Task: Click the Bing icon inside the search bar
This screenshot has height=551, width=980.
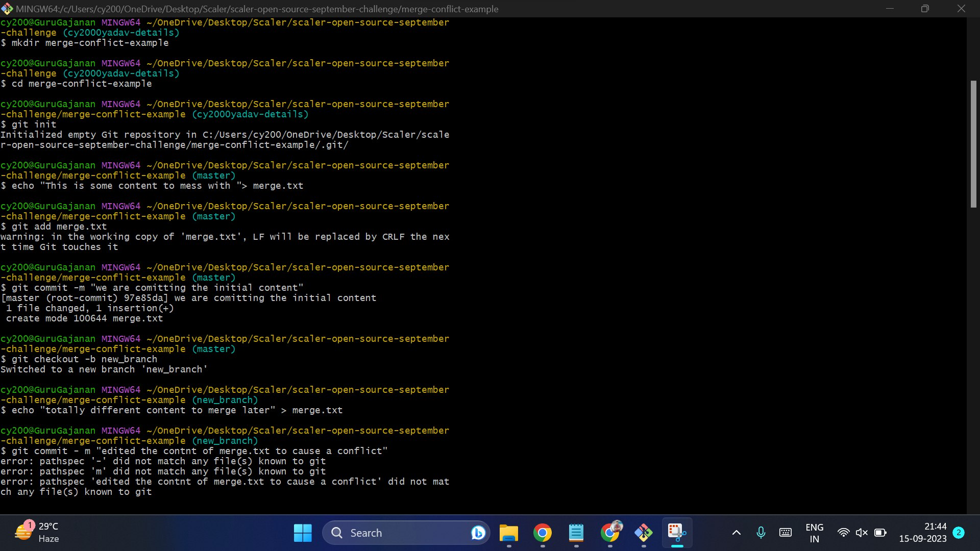Action: click(x=478, y=532)
